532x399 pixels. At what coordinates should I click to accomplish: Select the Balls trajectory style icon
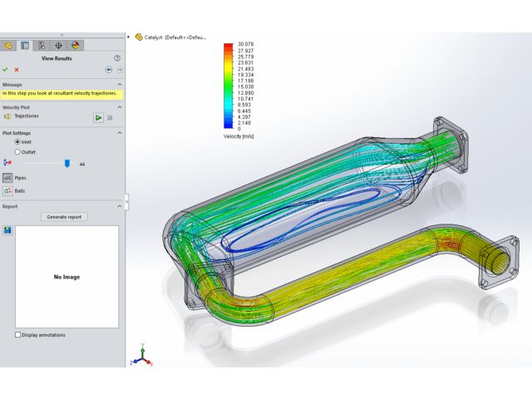click(x=8, y=190)
